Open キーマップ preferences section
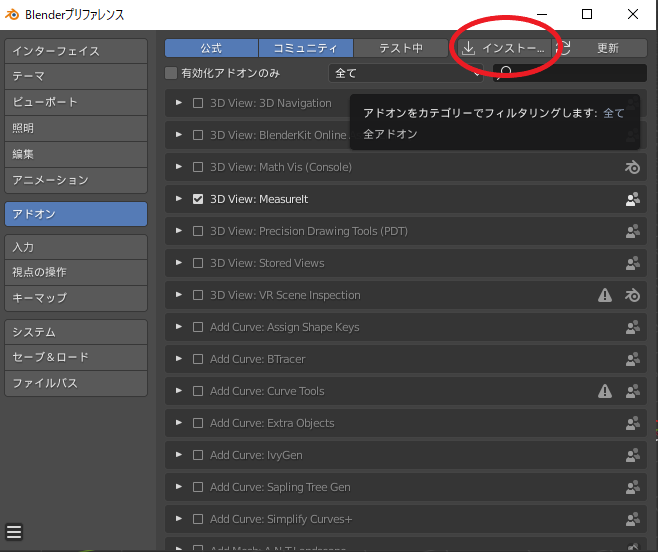Screen dimensions: 658x552 click(x=76, y=298)
